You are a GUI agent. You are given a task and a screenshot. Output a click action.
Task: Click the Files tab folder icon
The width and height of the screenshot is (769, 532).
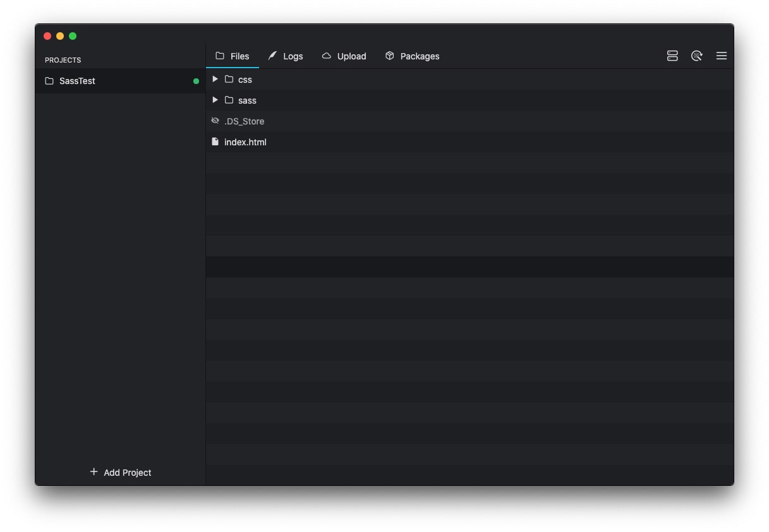tap(219, 56)
